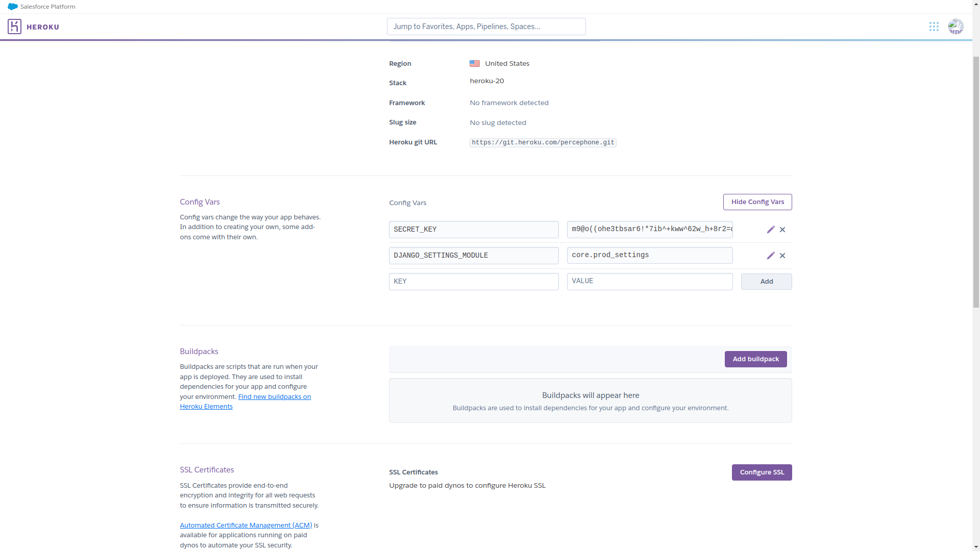Open the app switcher grid icon
The height and width of the screenshot is (551, 980).
click(934, 27)
